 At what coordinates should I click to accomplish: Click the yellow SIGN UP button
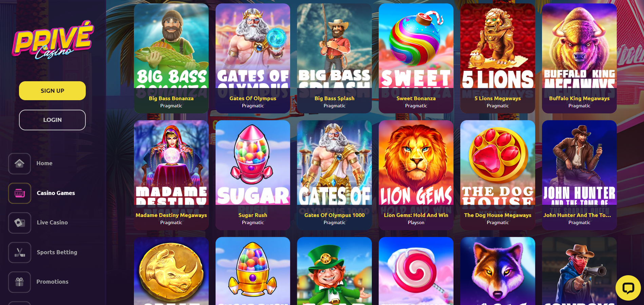pos(52,91)
